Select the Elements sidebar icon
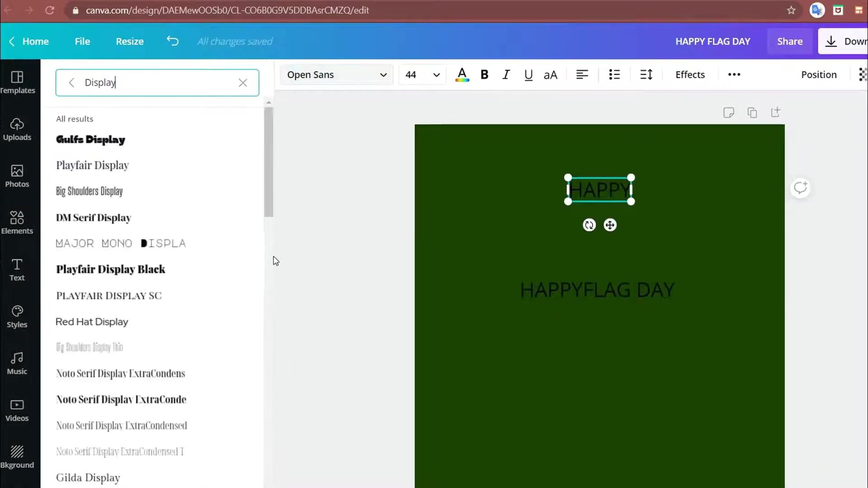Viewport: 868px width, 488px height. (x=17, y=222)
